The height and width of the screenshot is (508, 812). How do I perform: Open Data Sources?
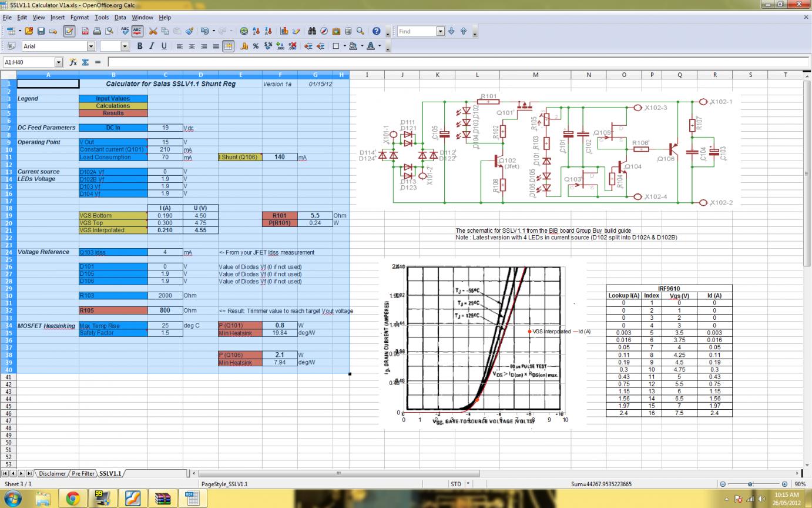(348, 31)
